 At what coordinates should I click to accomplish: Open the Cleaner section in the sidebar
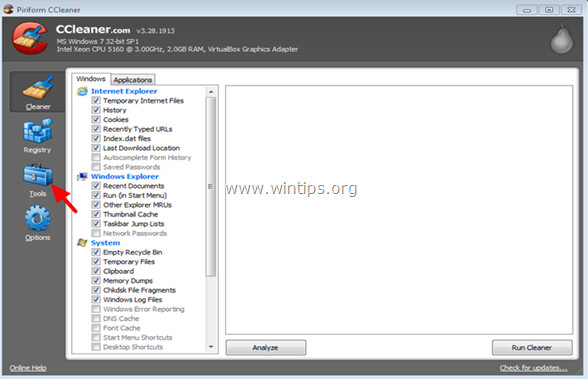pyautogui.click(x=38, y=92)
